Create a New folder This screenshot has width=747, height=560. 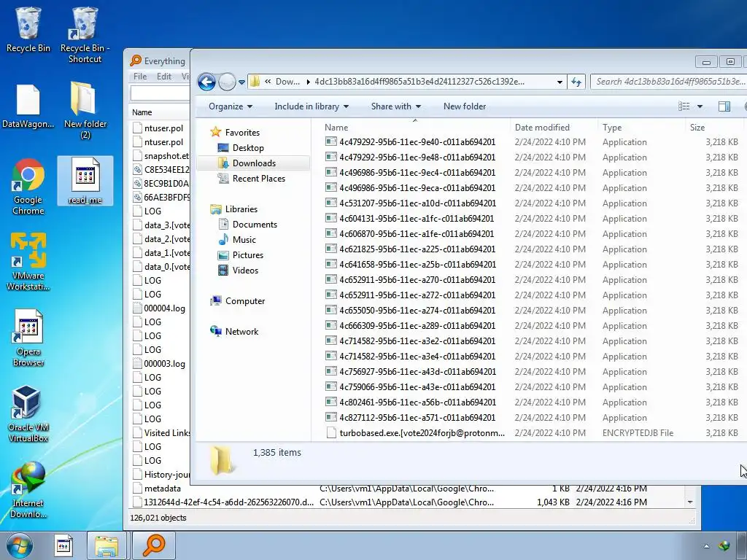click(465, 106)
